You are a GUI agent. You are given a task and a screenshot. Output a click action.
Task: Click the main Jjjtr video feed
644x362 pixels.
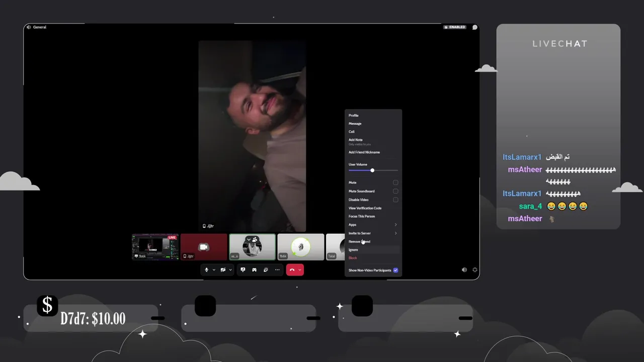[x=252, y=136]
